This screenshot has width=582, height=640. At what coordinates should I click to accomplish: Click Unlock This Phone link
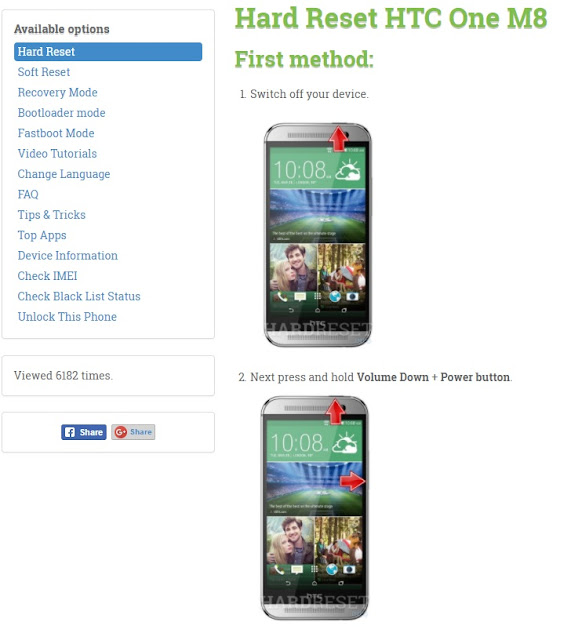(x=67, y=317)
